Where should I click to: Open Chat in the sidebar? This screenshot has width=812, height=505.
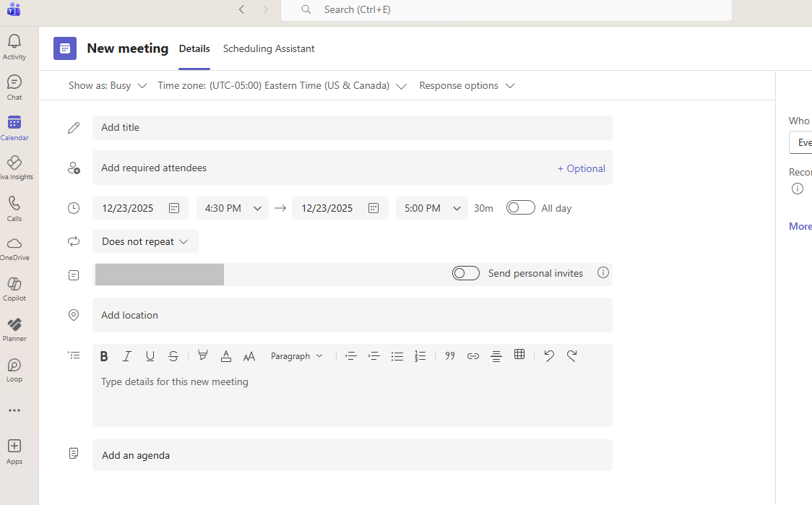(14, 87)
